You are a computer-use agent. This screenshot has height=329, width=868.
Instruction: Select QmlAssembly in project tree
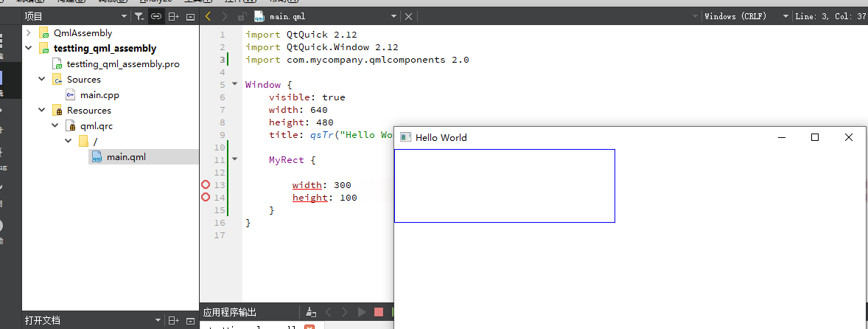click(x=83, y=32)
